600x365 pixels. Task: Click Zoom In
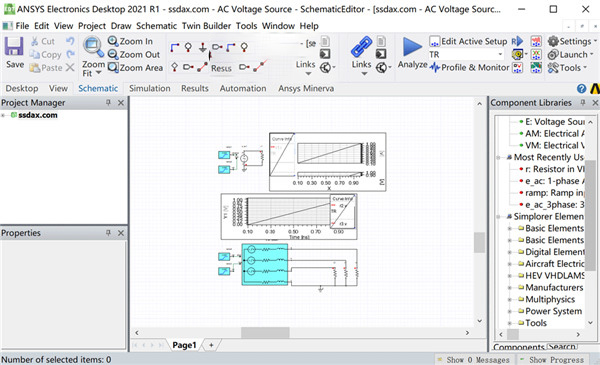point(130,41)
